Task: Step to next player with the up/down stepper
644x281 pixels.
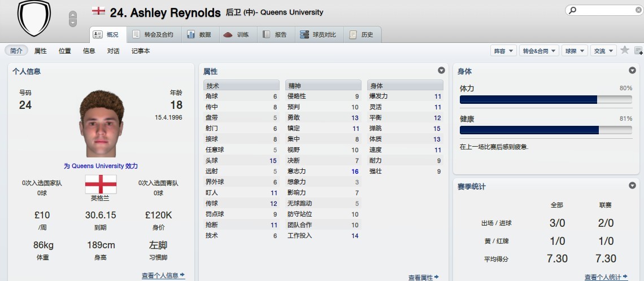Action: (x=72, y=23)
